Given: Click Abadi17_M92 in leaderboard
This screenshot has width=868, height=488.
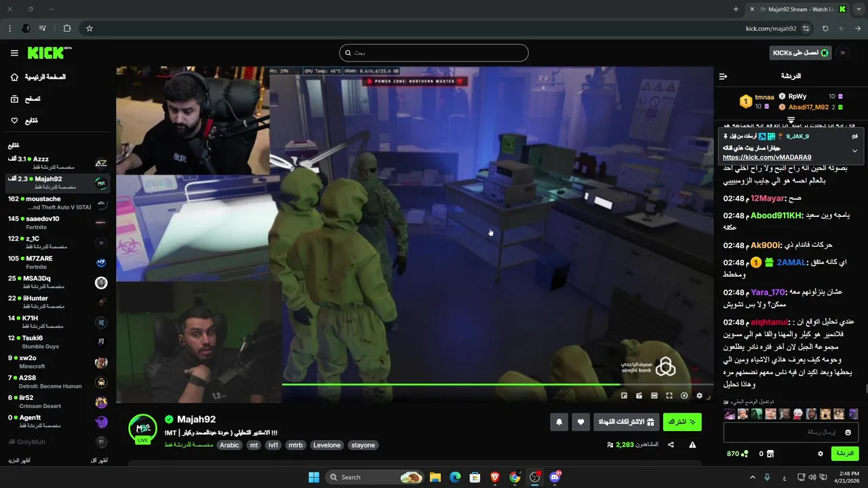Looking at the screenshot, I should [x=808, y=107].
